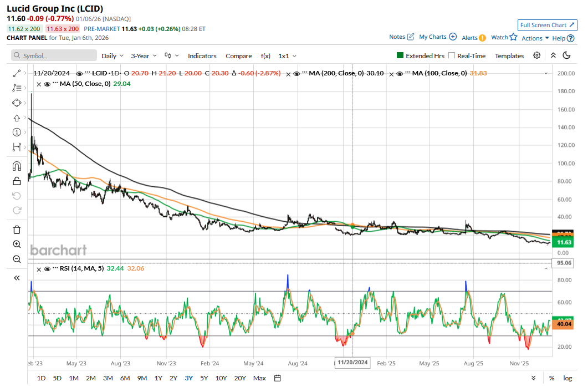Expand the 3-Year period dropdown
Screen dimensions: 588x387
point(144,56)
